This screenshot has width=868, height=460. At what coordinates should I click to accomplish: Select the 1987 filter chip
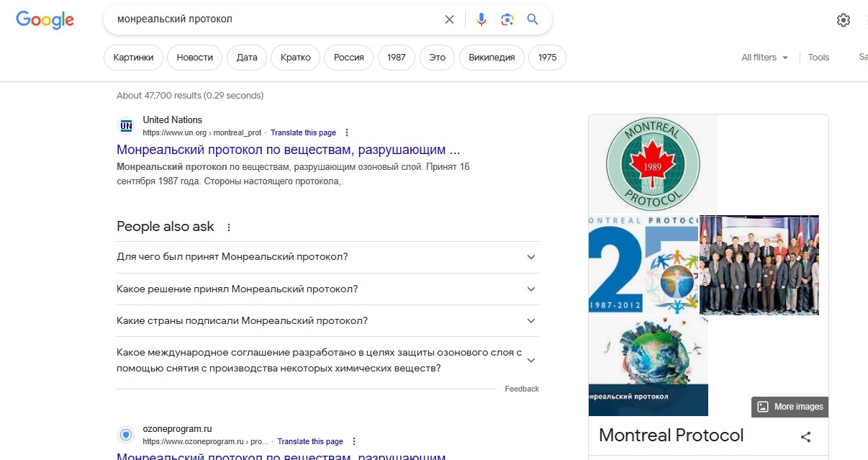[x=397, y=58]
